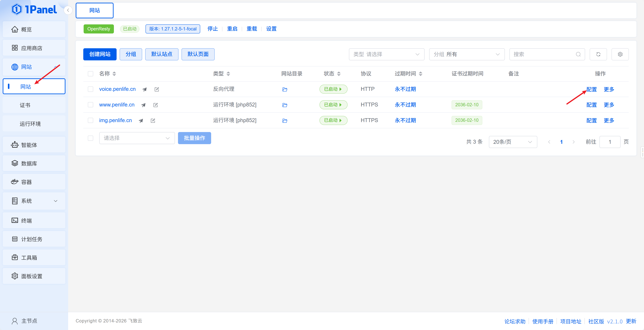Open the voice.penlife.cn site folder icon
Image resolution: width=644 pixels, height=330 pixels.
[x=284, y=89]
